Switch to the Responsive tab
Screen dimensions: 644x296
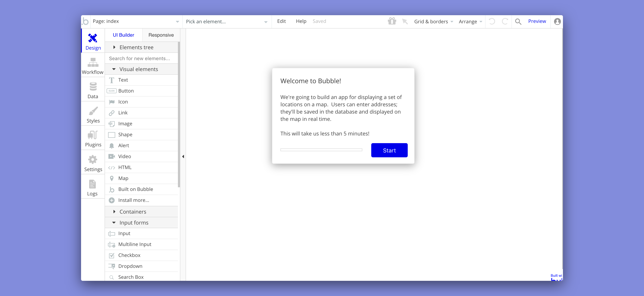[161, 35]
